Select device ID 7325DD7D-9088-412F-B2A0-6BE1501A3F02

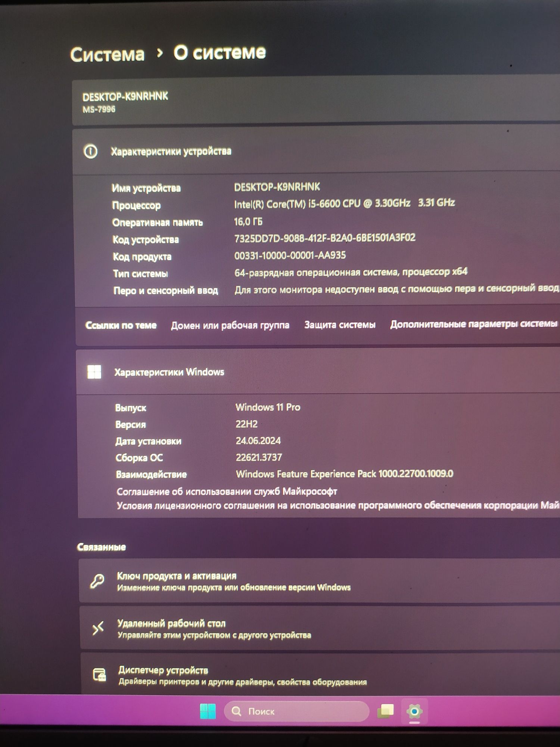(x=325, y=238)
